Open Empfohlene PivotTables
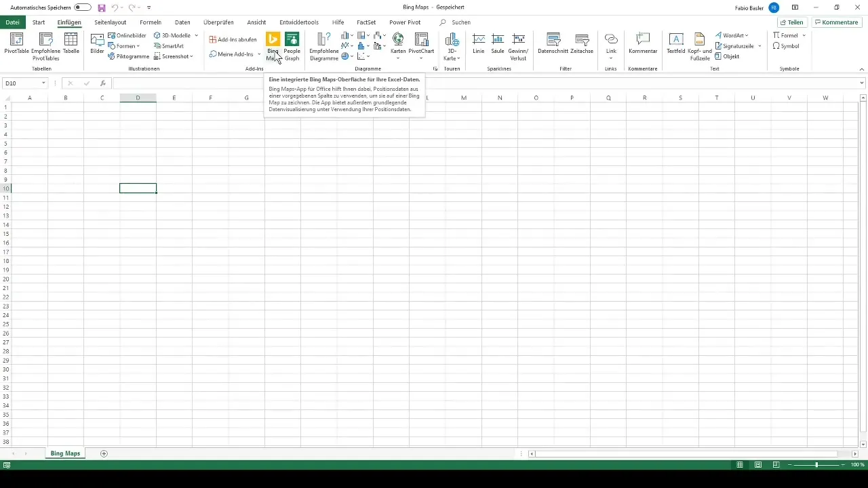Screen dimensions: 868x488 coord(46,47)
